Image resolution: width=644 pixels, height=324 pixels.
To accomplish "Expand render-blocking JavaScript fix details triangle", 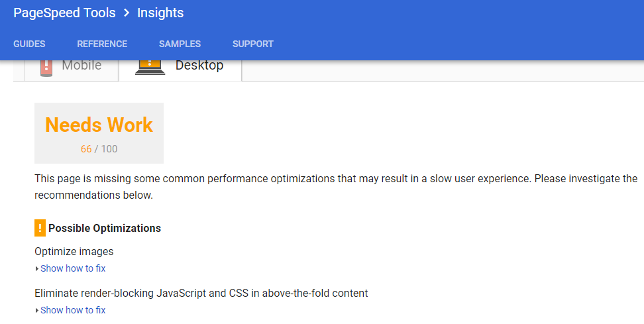I will pyautogui.click(x=37, y=311).
